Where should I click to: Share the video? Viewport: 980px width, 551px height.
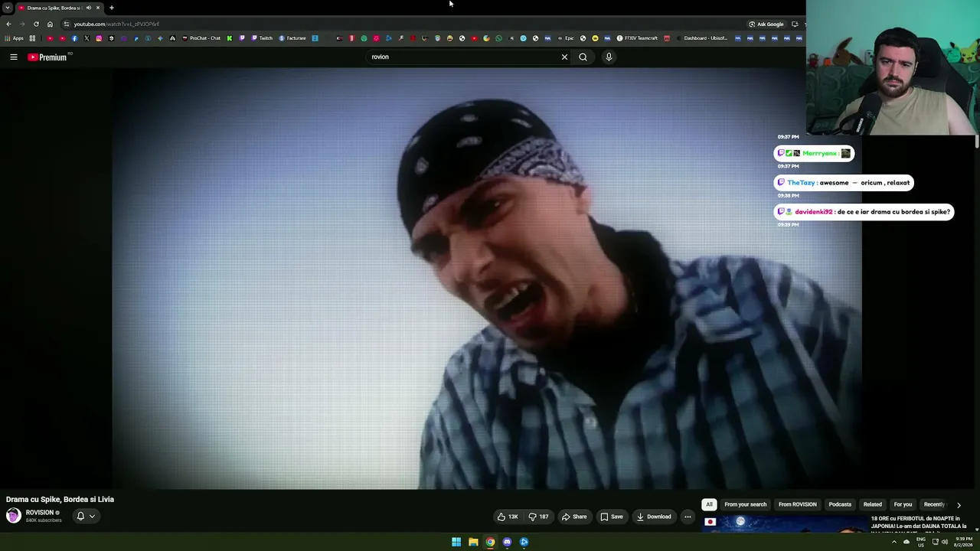tap(574, 517)
